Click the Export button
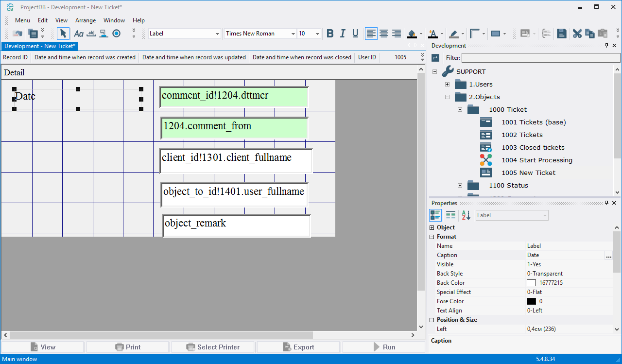 [x=298, y=347]
